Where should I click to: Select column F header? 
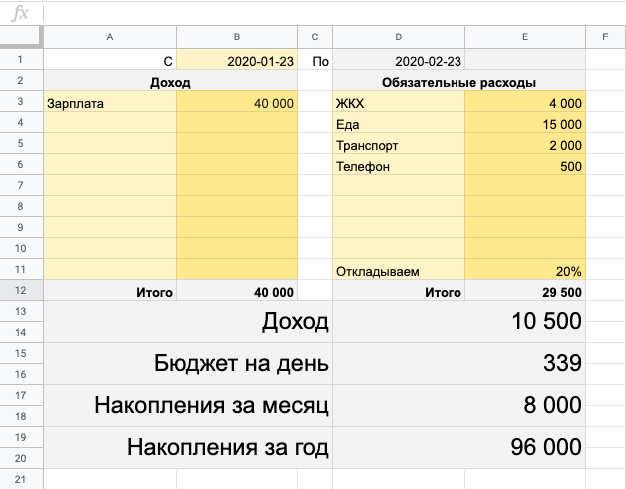pyautogui.click(x=605, y=38)
